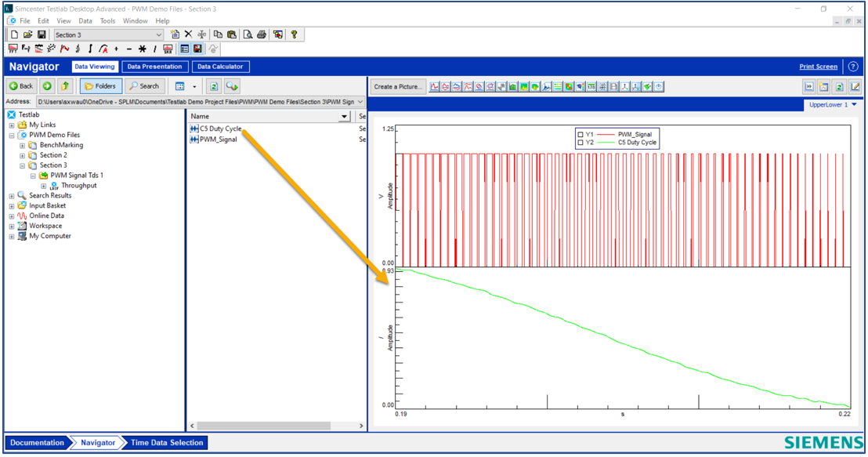Expand the Throughput tree node
Viewport: 868px width, 457px height.
click(x=43, y=186)
